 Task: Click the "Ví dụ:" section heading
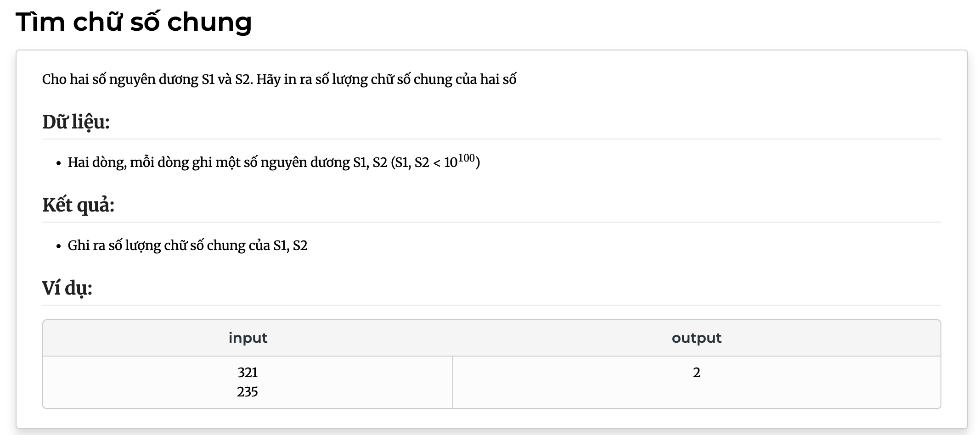click(67, 288)
